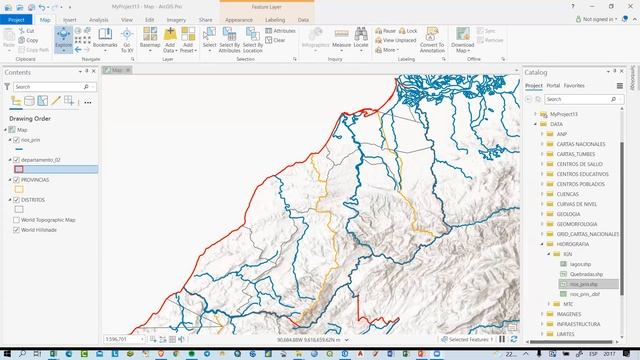Screen dimensions: 640x360
Task: Collapse the DISTRITOS layer legend
Action: tap(10, 200)
